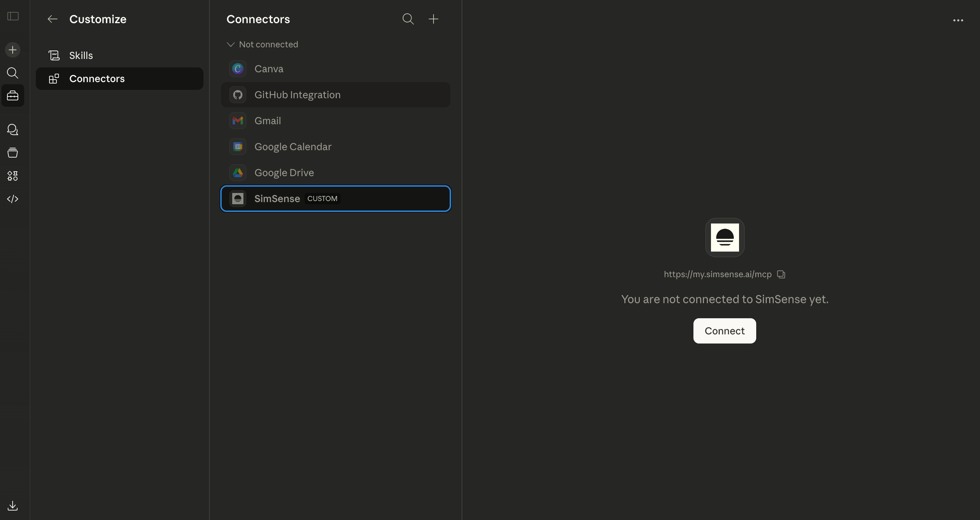Click the Connectors blocks icon in menu

[54, 79]
